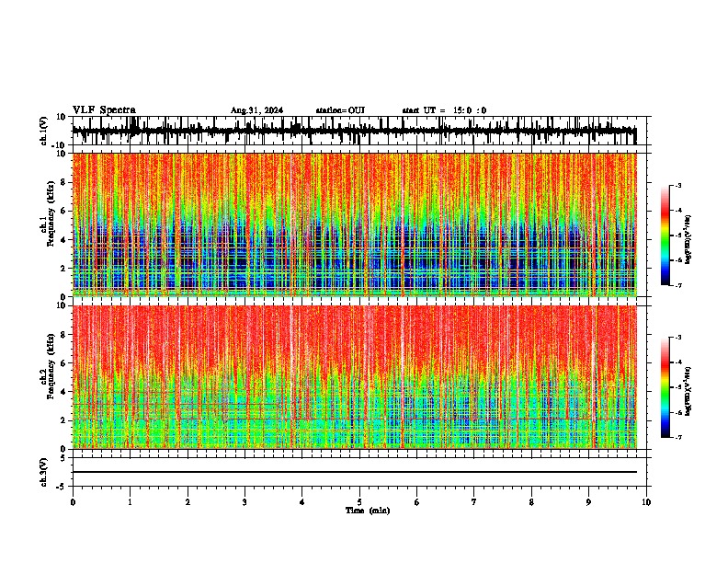Click the date label 'Aug.31, 2024'
This screenshot has height=563, width=728.
point(256,110)
